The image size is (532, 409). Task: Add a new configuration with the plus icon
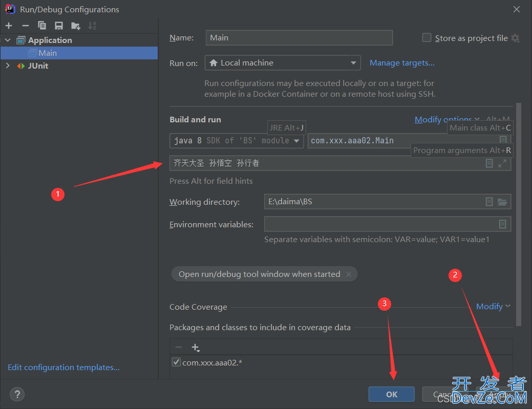click(x=9, y=26)
